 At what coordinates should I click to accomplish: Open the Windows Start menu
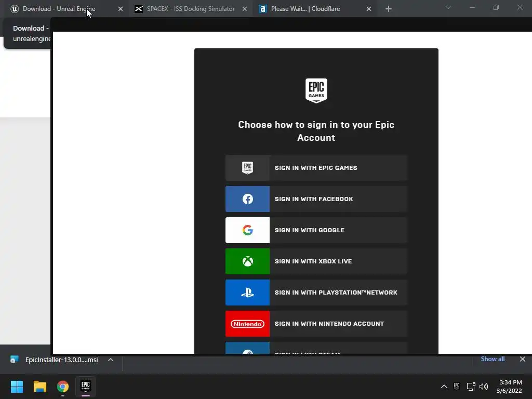point(17,387)
